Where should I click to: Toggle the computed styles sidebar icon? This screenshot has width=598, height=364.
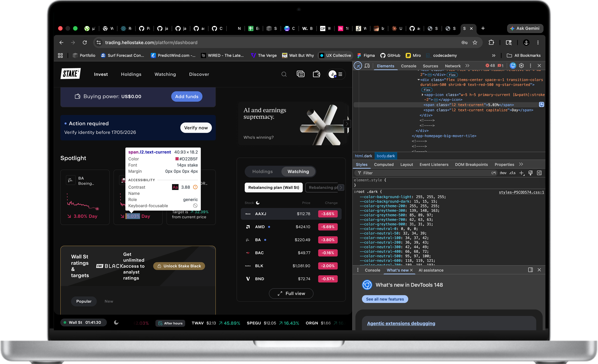pyautogui.click(x=539, y=173)
